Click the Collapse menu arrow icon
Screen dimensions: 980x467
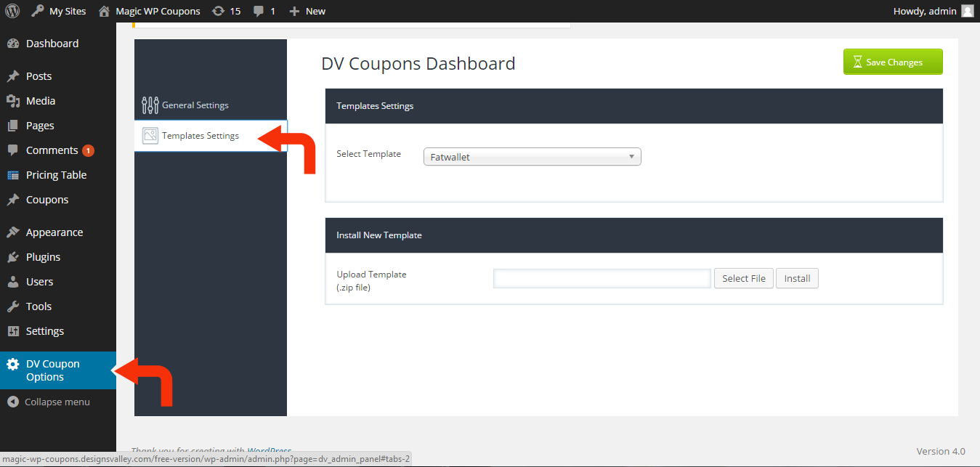pyautogui.click(x=13, y=402)
